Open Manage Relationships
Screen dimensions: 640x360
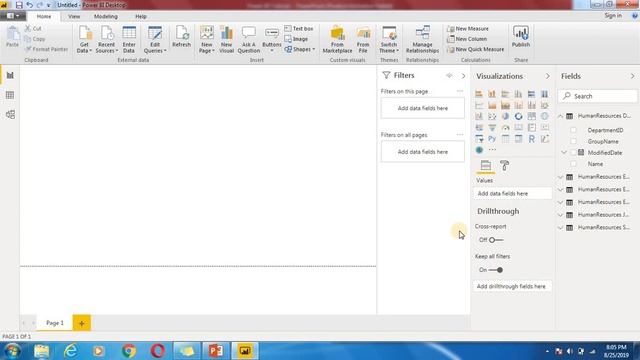coord(422,40)
